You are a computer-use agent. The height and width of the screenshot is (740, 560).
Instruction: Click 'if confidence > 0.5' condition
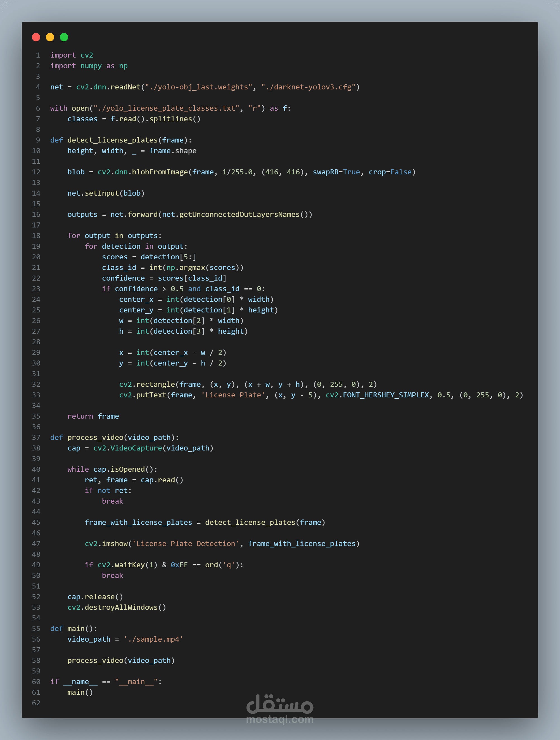(143, 289)
